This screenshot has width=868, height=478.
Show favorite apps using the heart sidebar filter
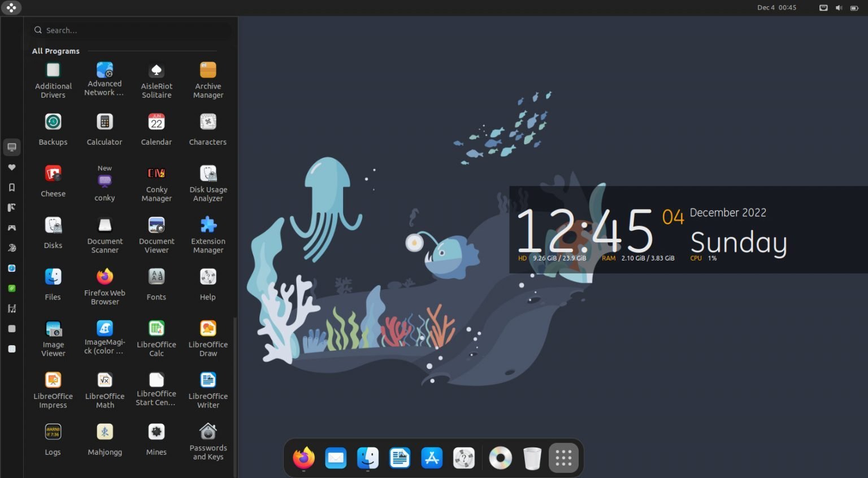[x=11, y=167]
